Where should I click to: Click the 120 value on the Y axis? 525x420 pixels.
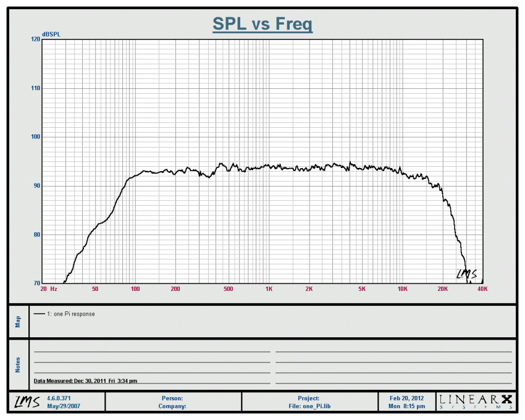[x=35, y=39]
